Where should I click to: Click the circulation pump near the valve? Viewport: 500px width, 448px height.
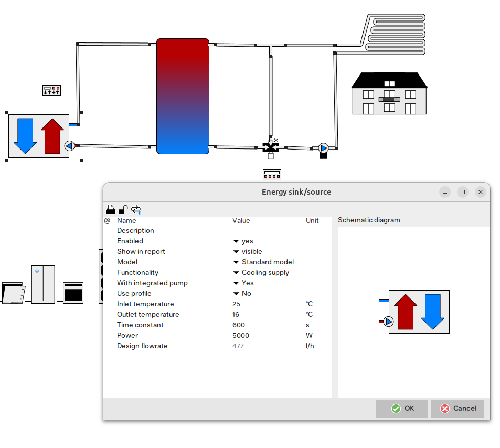coord(324,148)
